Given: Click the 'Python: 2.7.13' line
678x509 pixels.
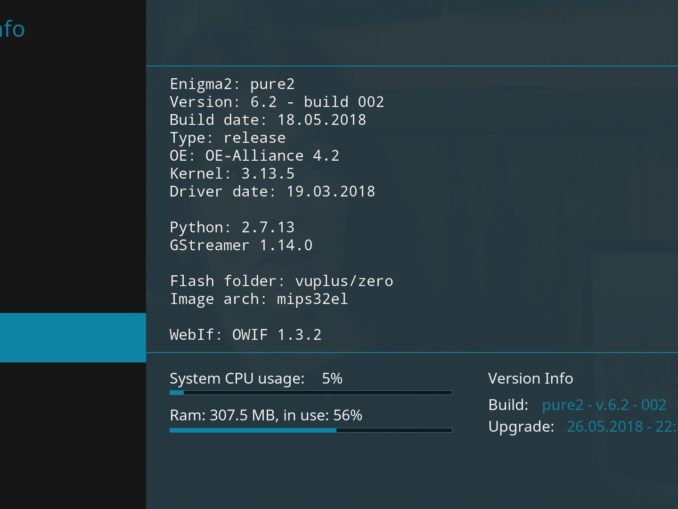Looking at the screenshot, I should point(232,227).
